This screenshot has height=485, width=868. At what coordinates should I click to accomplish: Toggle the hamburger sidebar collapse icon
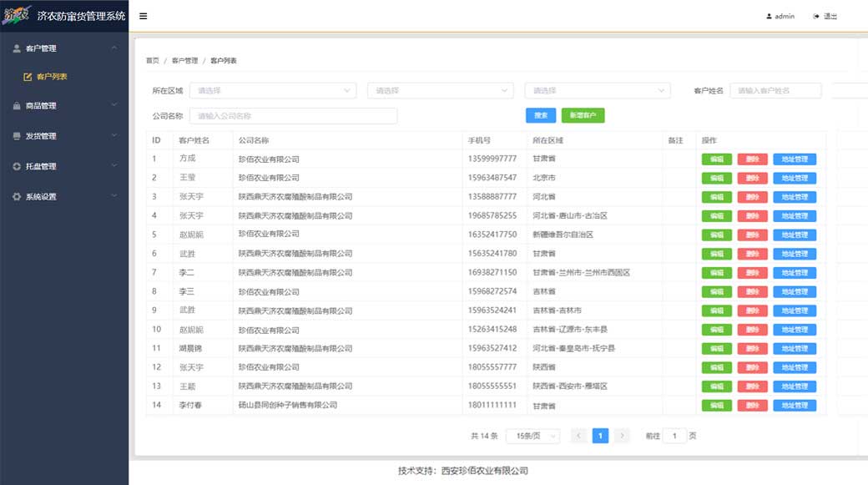pyautogui.click(x=144, y=16)
